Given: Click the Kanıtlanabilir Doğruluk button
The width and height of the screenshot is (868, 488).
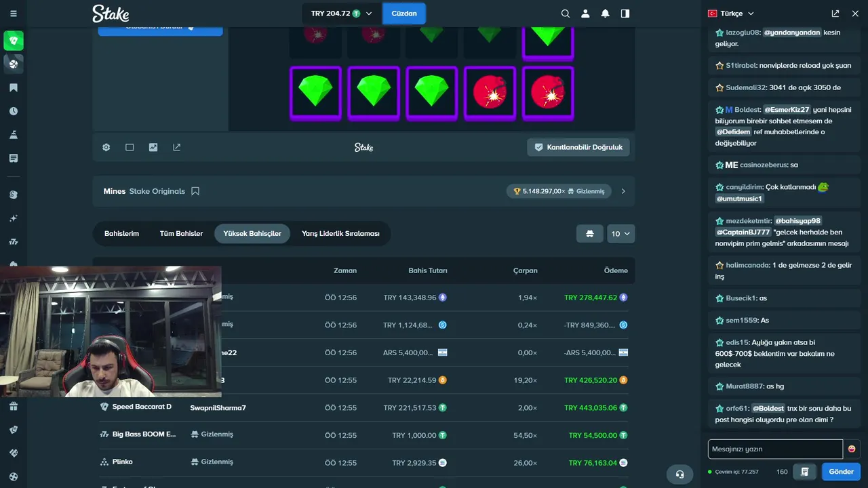Looking at the screenshot, I should [578, 147].
